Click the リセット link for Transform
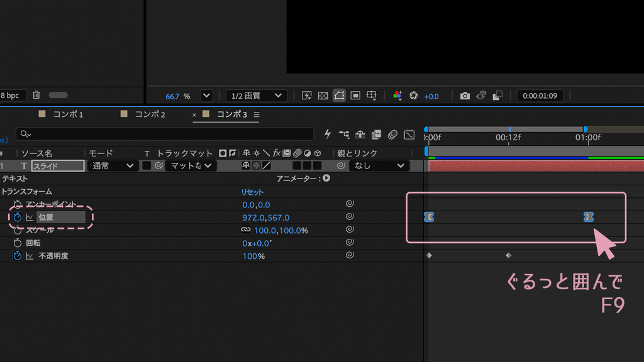The image size is (644, 362). pos(252,192)
